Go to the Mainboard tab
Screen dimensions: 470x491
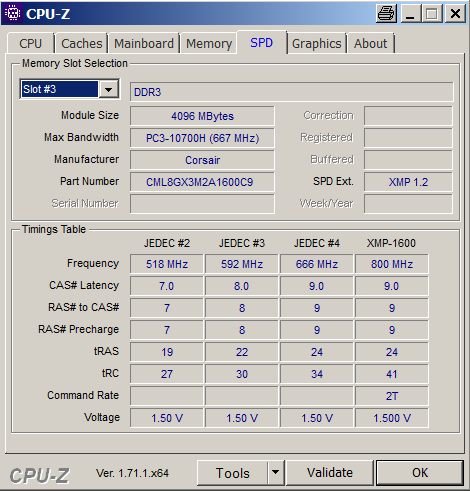point(144,43)
